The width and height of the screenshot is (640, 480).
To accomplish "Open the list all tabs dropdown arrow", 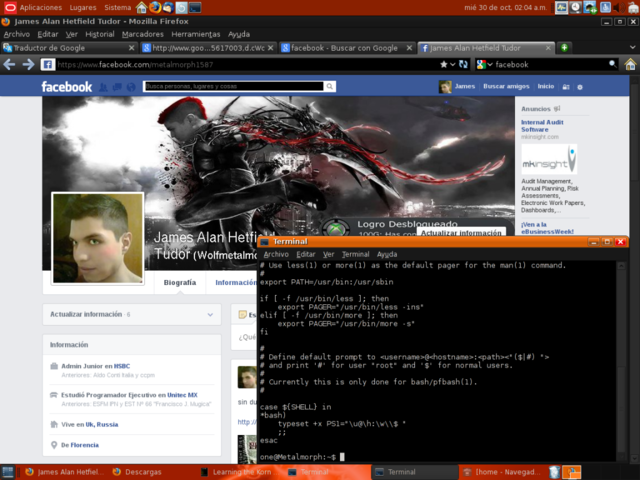I will [632, 47].
